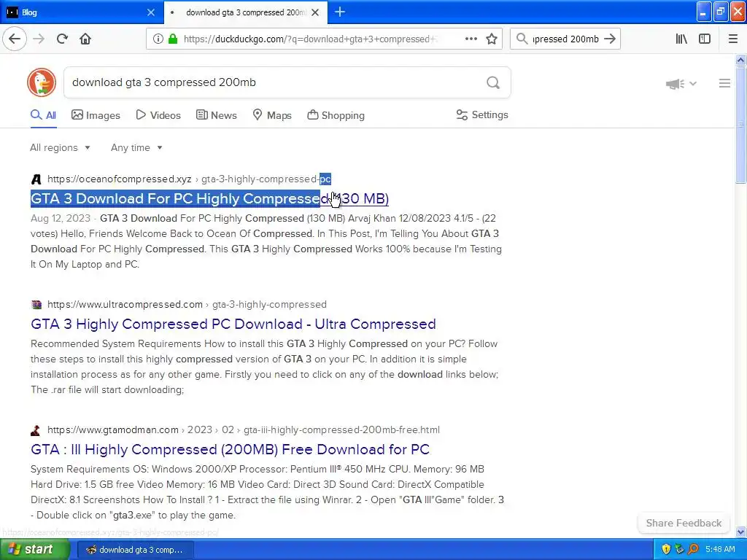Switch to Shopping results
Viewport: 747px width, 560px height.
click(x=336, y=115)
